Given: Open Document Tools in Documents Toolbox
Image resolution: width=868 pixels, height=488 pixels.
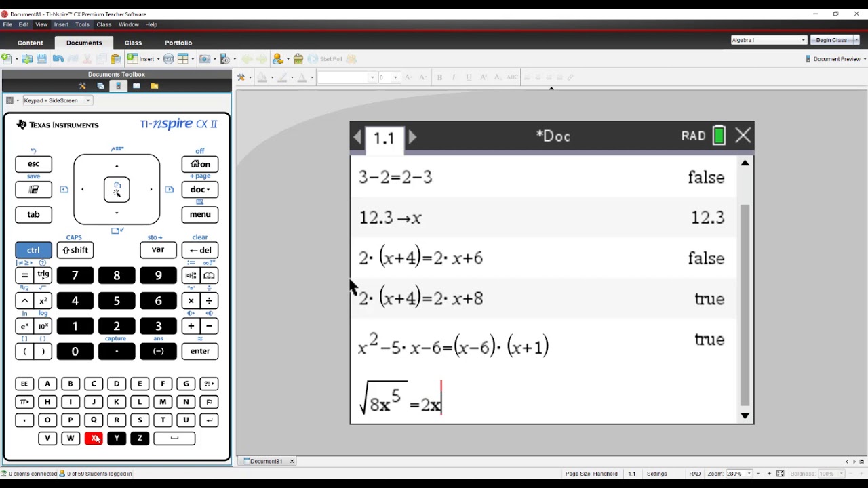Looking at the screenshot, I should (x=82, y=86).
